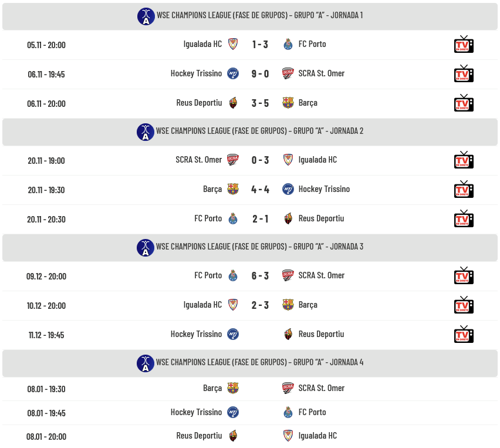The height and width of the screenshot is (448, 500).
Task: Click TV icon for Reus Deportiu vs Barça match
Action: pyautogui.click(x=464, y=103)
